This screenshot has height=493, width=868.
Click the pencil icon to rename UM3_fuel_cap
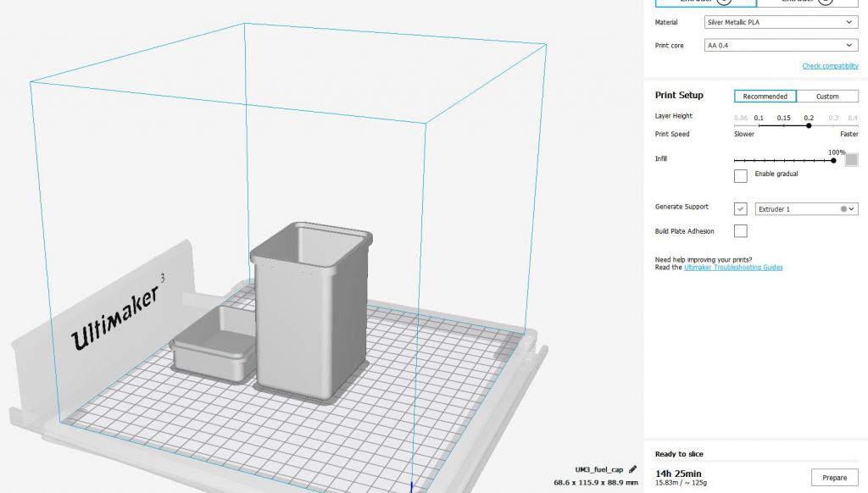click(x=632, y=469)
